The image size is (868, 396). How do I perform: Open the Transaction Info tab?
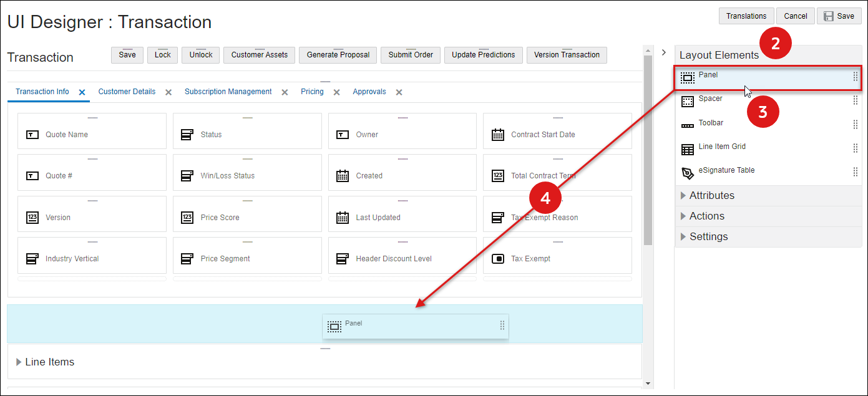(42, 92)
